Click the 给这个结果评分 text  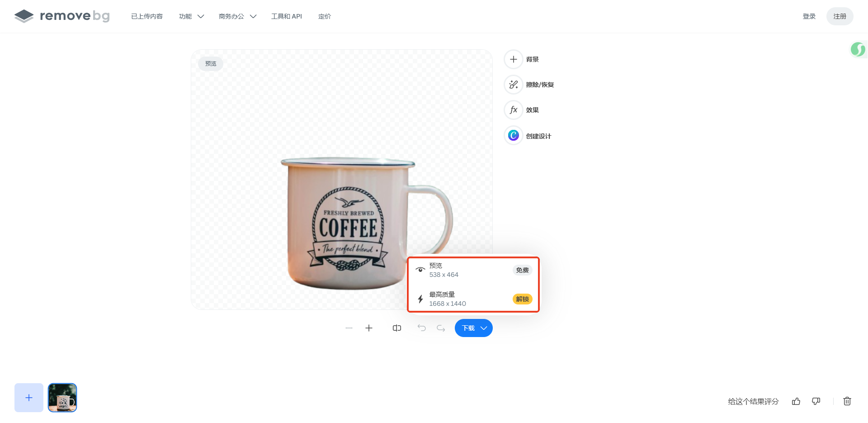753,401
